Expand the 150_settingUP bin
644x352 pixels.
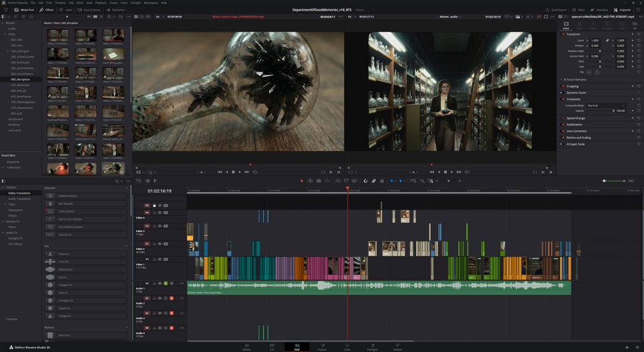click(8, 51)
